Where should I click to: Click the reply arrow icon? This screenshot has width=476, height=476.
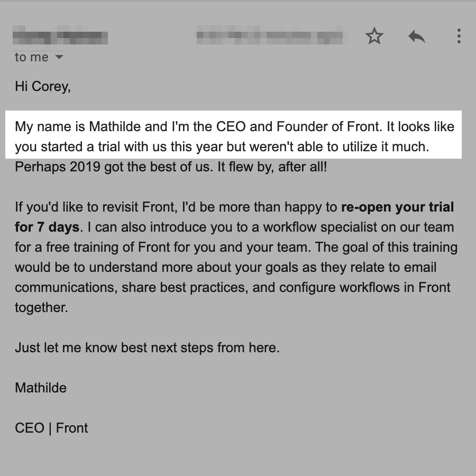[417, 36]
